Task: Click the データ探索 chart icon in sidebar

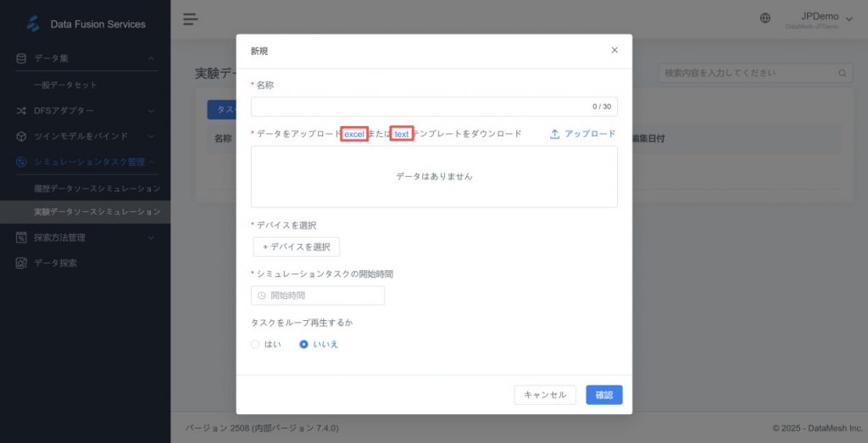Action: (22, 263)
